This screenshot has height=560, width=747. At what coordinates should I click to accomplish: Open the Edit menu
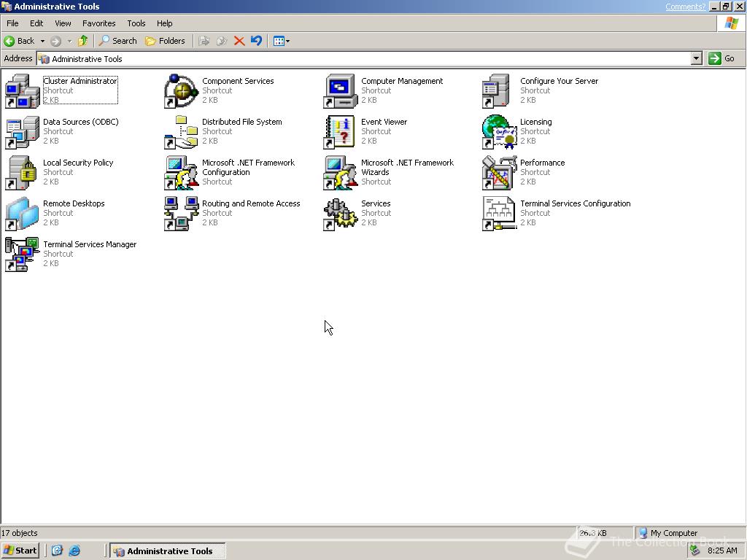coord(36,23)
